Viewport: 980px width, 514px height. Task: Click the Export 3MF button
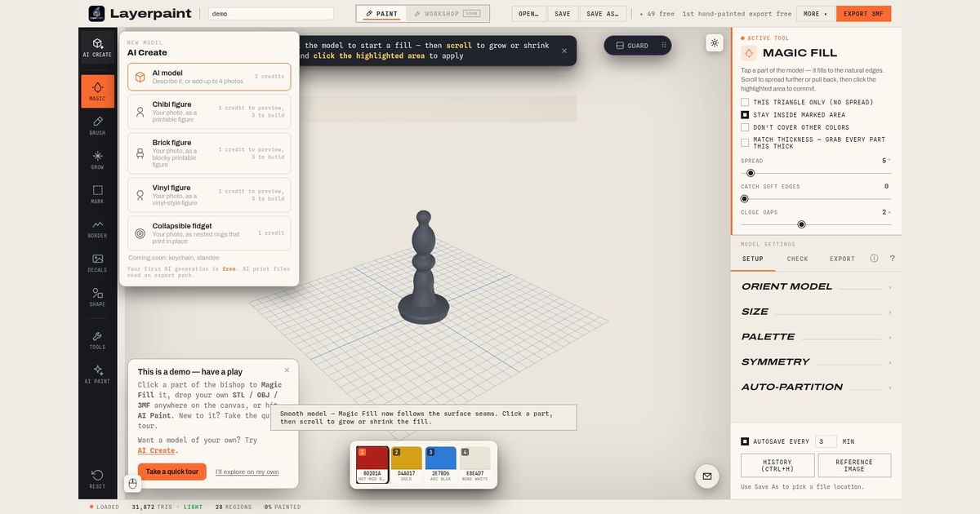click(864, 14)
